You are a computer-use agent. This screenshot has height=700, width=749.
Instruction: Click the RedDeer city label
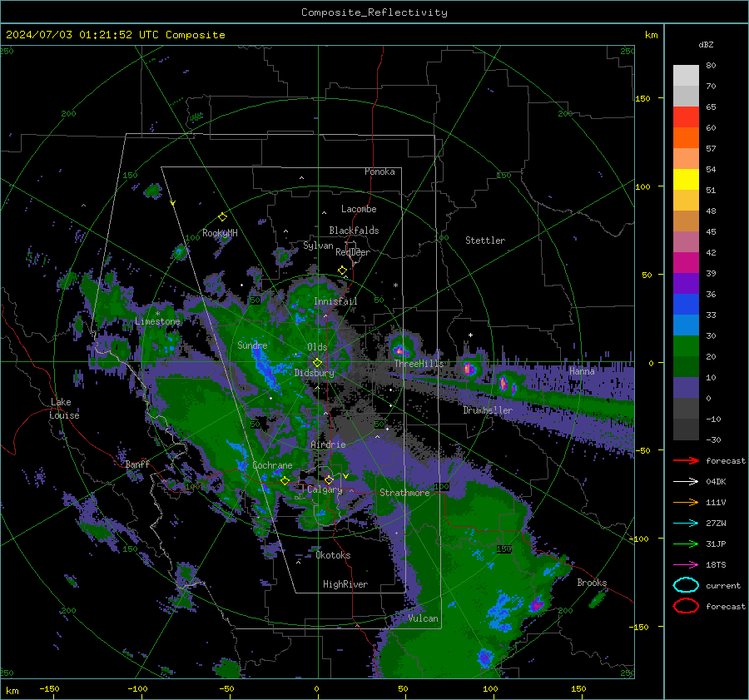[353, 252]
